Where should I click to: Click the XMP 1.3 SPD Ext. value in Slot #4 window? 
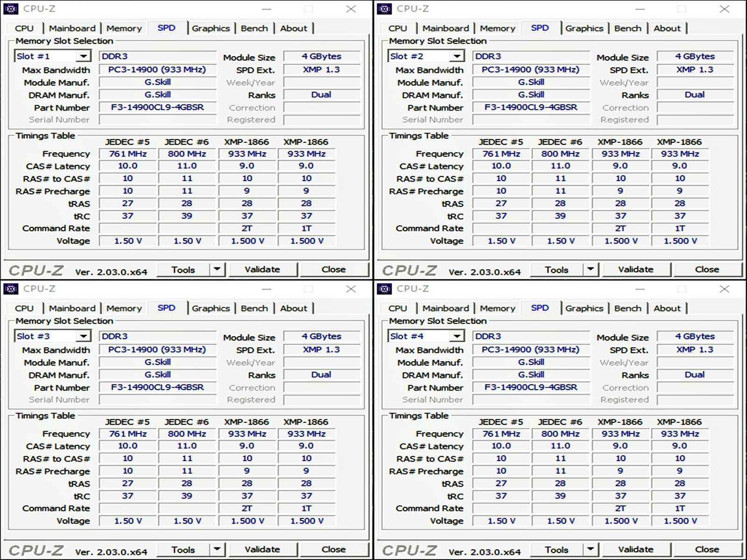[695, 350]
